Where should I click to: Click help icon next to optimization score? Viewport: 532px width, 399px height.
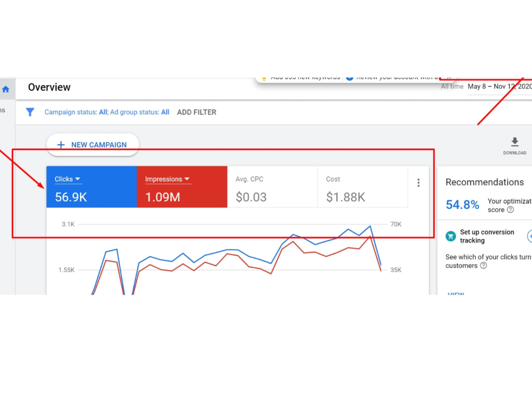[510, 210]
